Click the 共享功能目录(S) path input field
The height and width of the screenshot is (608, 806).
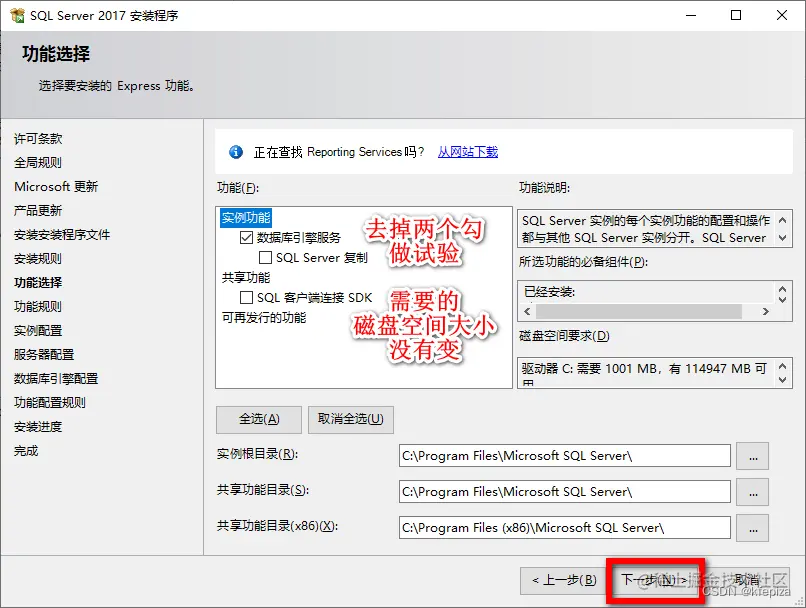[x=564, y=492]
